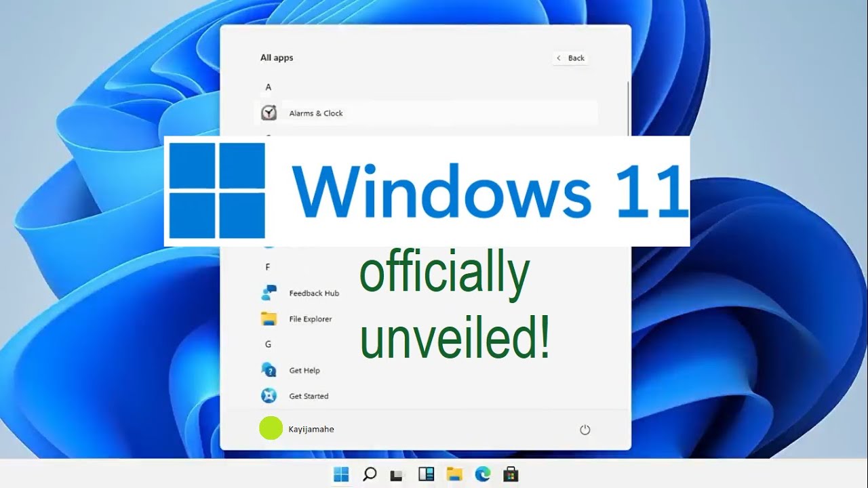Open the File Explorer folder icon in All apps

[269, 319]
